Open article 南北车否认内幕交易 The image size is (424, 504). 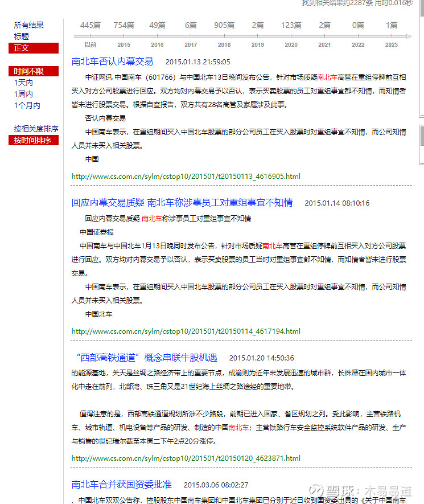[x=112, y=62]
